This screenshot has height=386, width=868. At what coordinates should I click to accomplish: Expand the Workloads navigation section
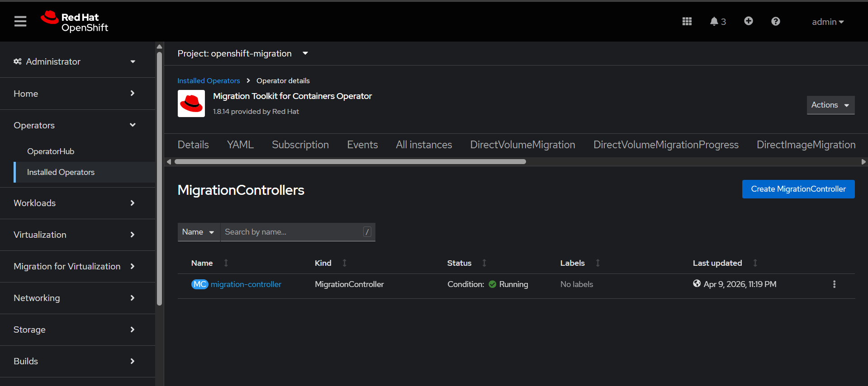(x=75, y=203)
